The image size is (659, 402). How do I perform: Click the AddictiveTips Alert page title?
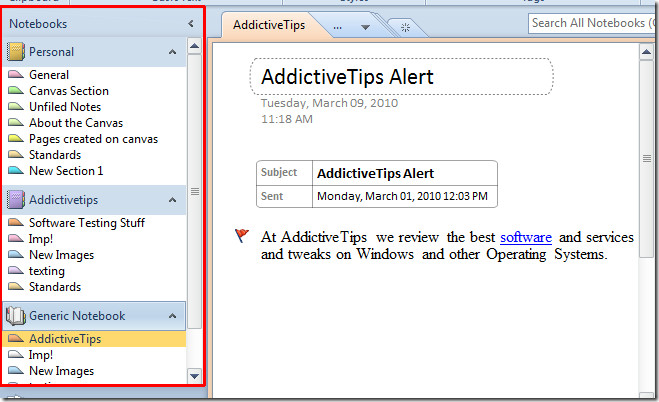click(347, 77)
